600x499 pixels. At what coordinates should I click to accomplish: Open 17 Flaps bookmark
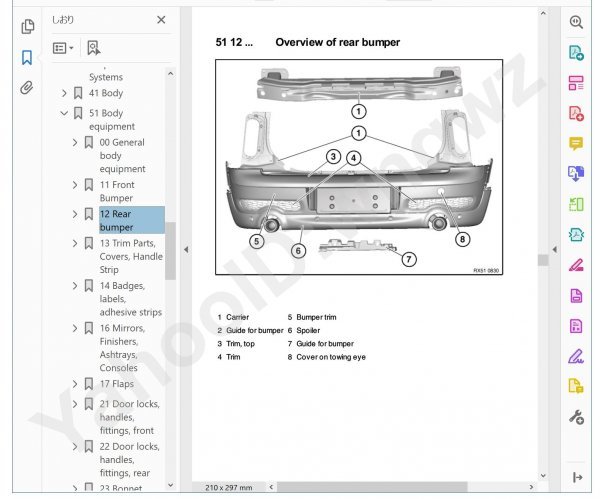point(117,384)
